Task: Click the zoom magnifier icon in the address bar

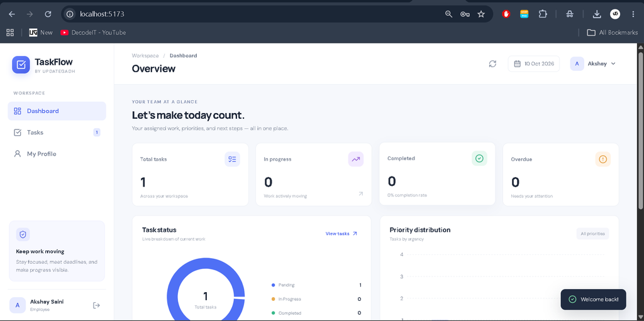Action: pos(448,14)
